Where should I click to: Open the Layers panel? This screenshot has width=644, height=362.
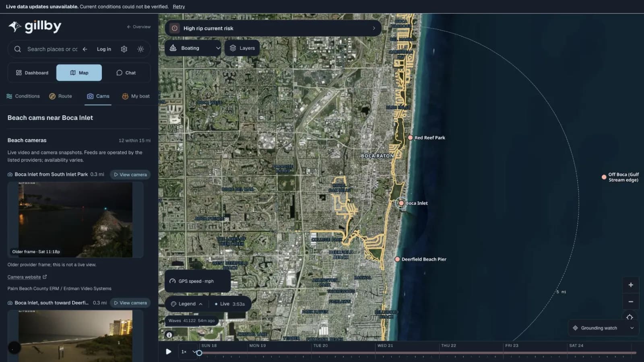coord(242,48)
